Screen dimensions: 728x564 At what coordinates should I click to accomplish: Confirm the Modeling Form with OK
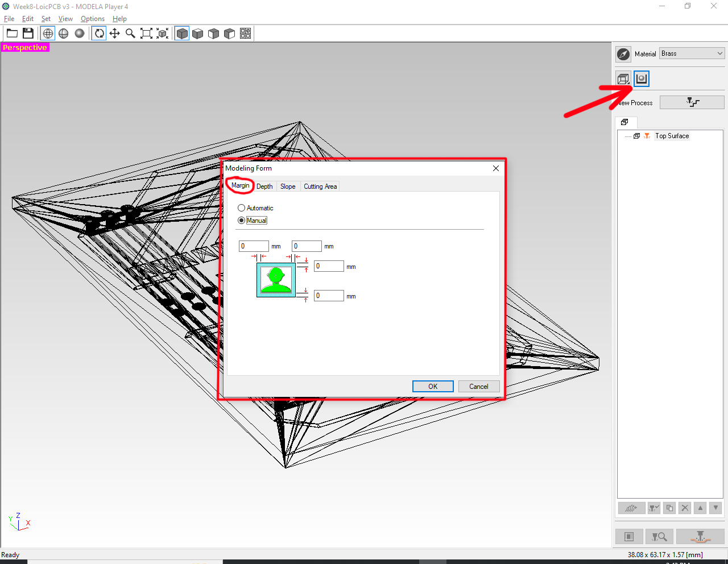click(x=433, y=387)
